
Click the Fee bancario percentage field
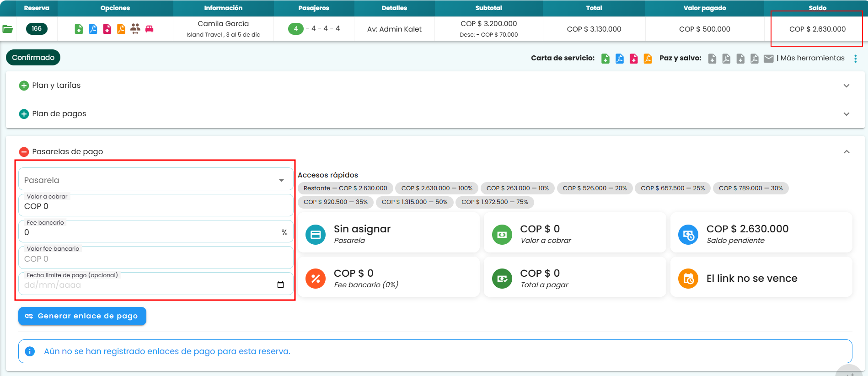pyautogui.click(x=155, y=232)
